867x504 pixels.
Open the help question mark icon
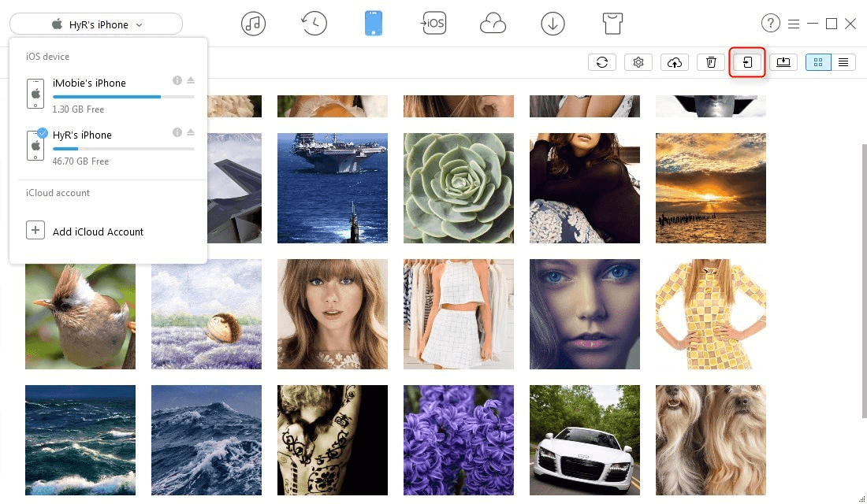click(770, 23)
